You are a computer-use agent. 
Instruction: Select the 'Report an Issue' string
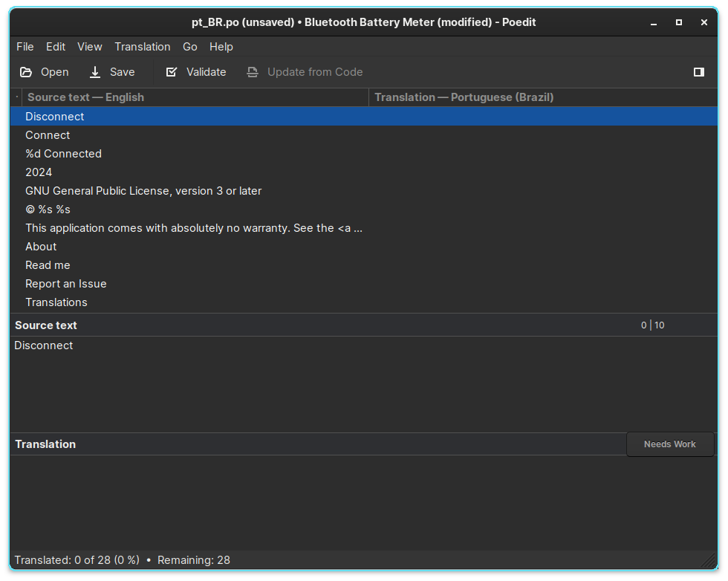click(65, 284)
